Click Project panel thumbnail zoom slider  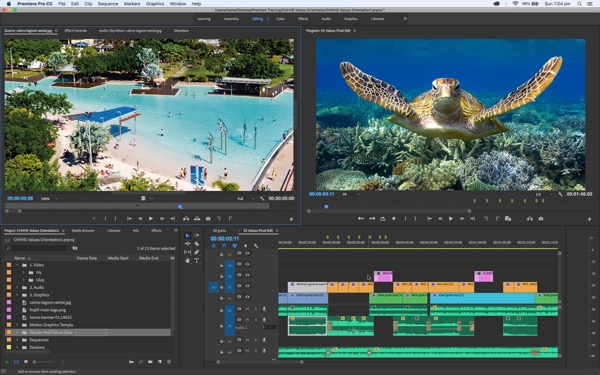click(x=45, y=362)
